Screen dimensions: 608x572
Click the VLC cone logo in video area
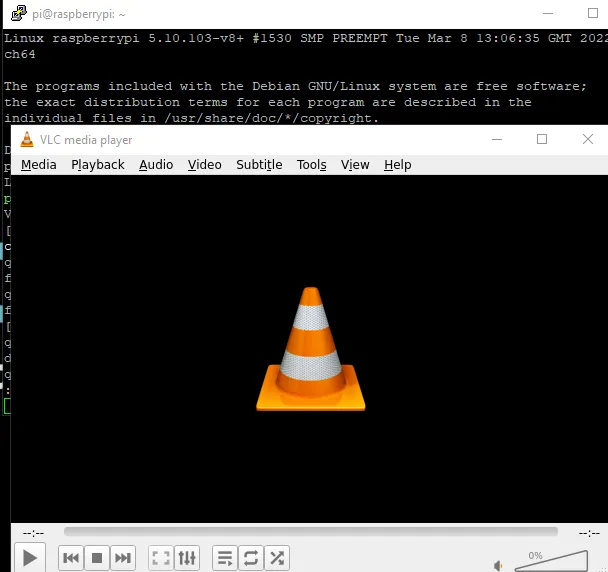[311, 349]
